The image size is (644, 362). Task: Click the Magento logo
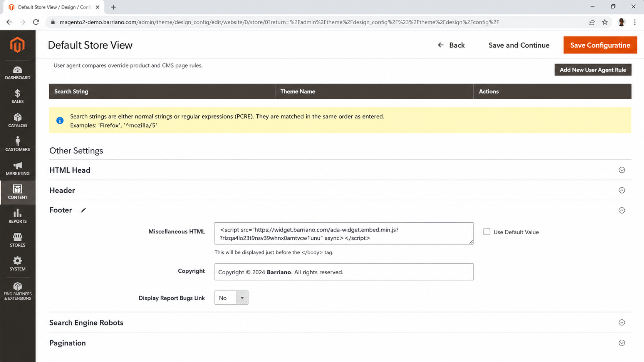tap(17, 45)
